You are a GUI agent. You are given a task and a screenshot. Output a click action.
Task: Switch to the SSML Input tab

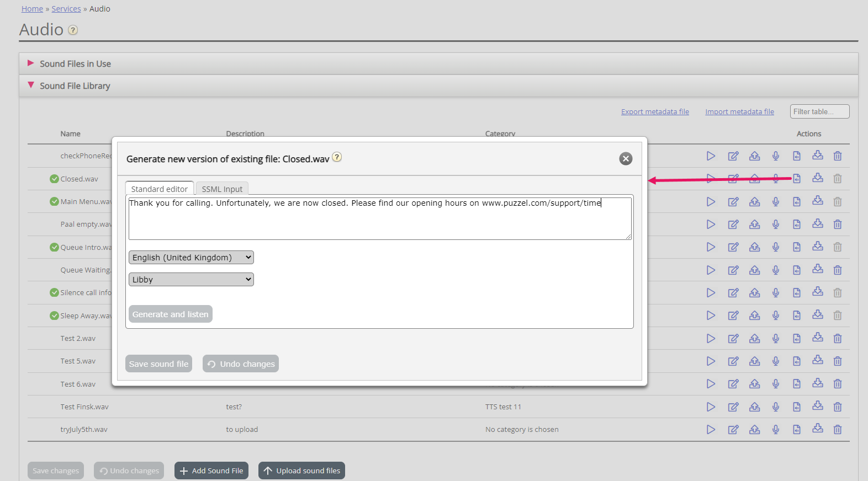[222, 189]
